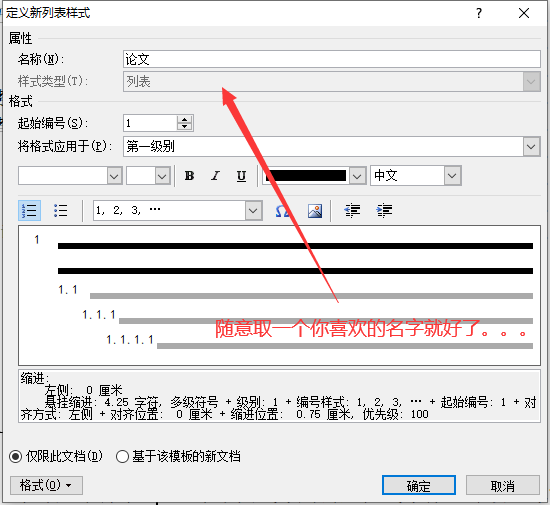Open the help question mark
Viewport: 550px width, 505px height.
pyautogui.click(x=479, y=13)
